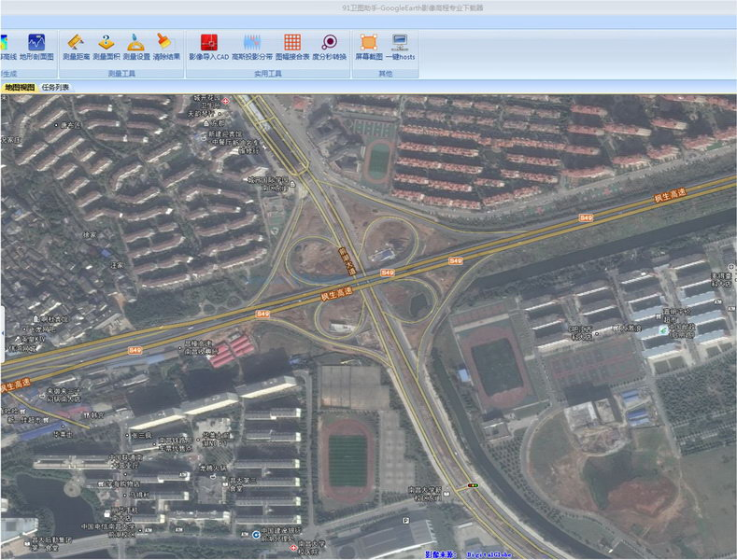This screenshot has height=560, width=737.
Task: Click 清除结果 to clear measurement results
Action: coord(166,47)
